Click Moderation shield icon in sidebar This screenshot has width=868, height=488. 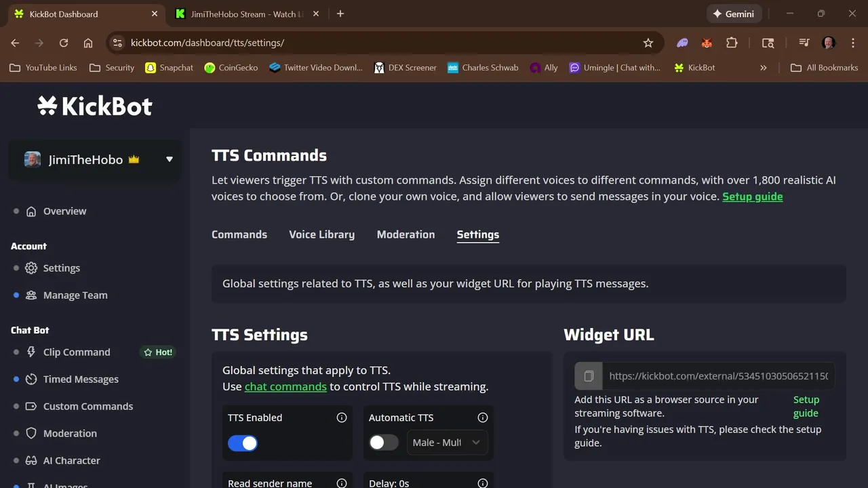click(x=31, y=434)
